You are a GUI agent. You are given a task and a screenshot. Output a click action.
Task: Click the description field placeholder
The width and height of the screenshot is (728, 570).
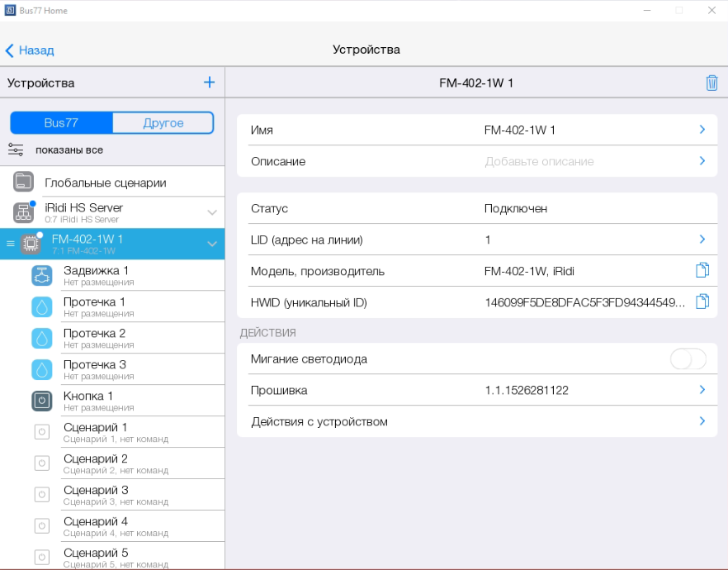[539, 161]
